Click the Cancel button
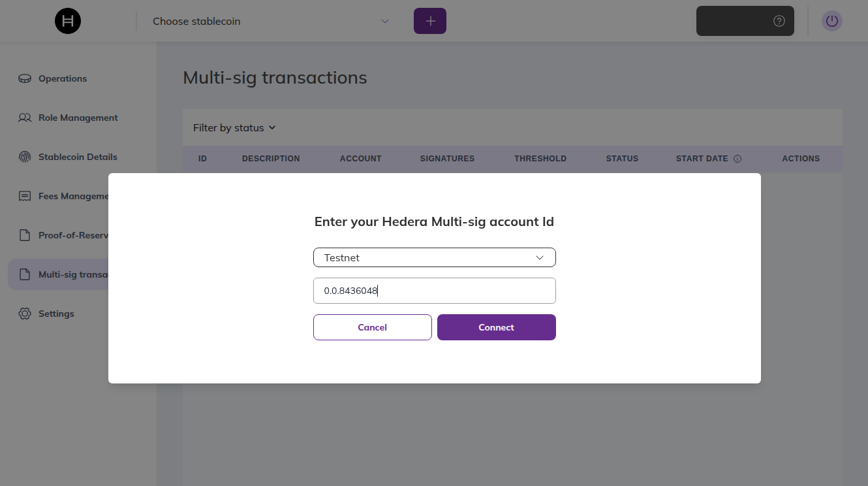 (x=372, y=327)
